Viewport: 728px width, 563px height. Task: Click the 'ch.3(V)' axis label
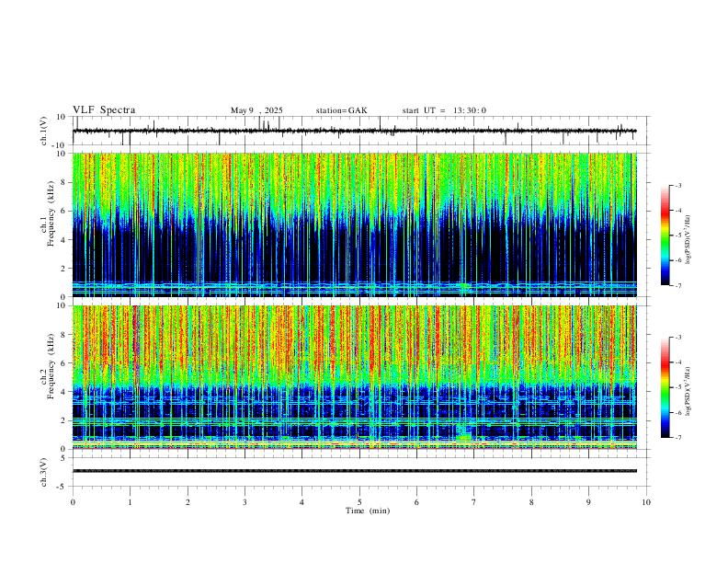(x=44, y=472)
